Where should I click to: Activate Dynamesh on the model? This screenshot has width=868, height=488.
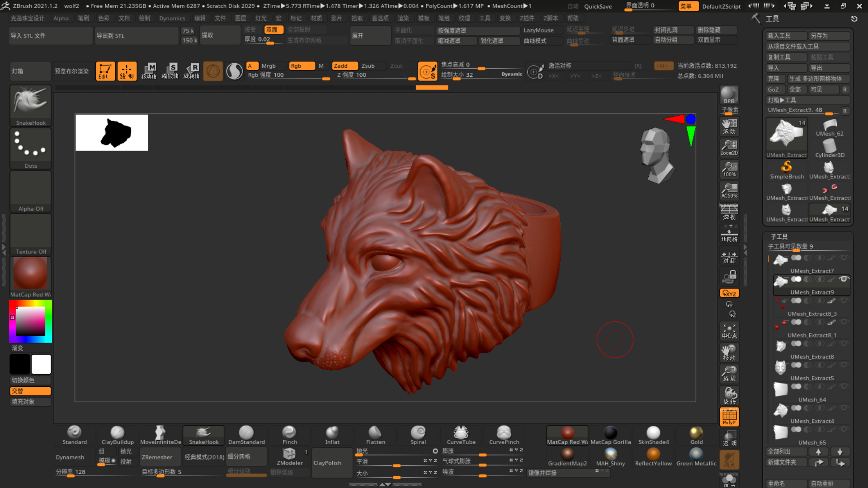pos(71,457)
